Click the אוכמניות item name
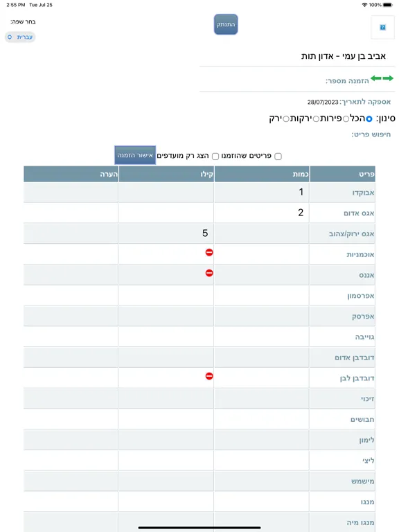 click(360, 254)
